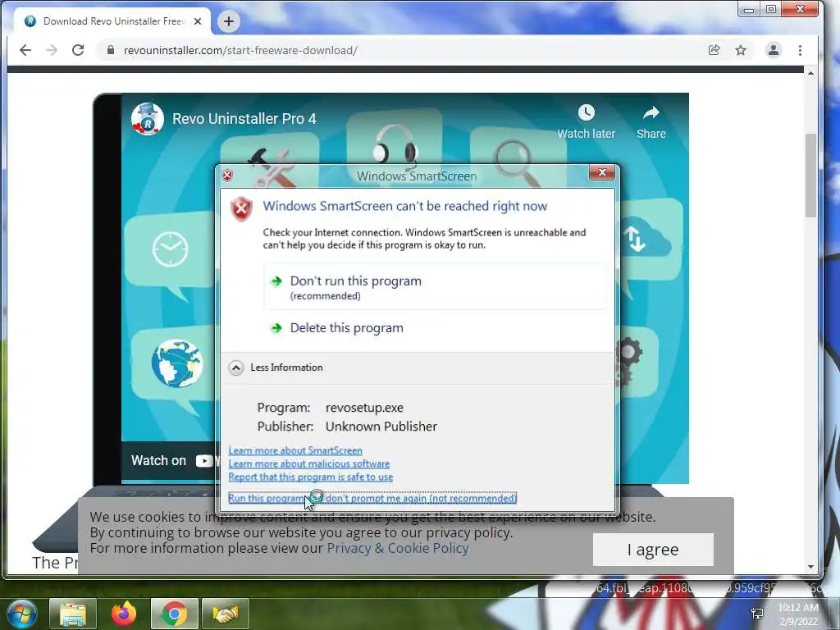Bookmark this page with the star icon
Screen dimensions: 840x630
[741, 50]
